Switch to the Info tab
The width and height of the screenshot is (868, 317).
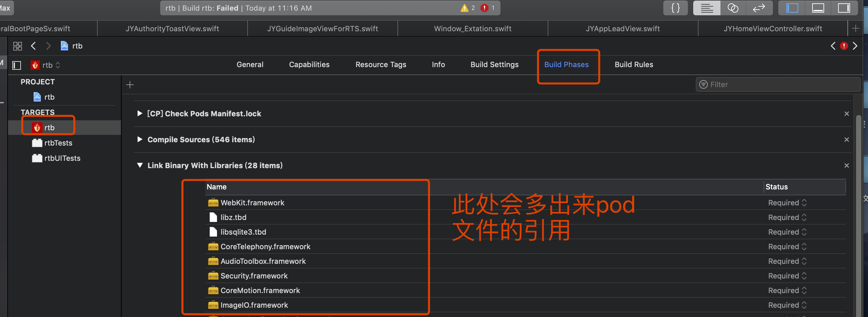point(438,64)
